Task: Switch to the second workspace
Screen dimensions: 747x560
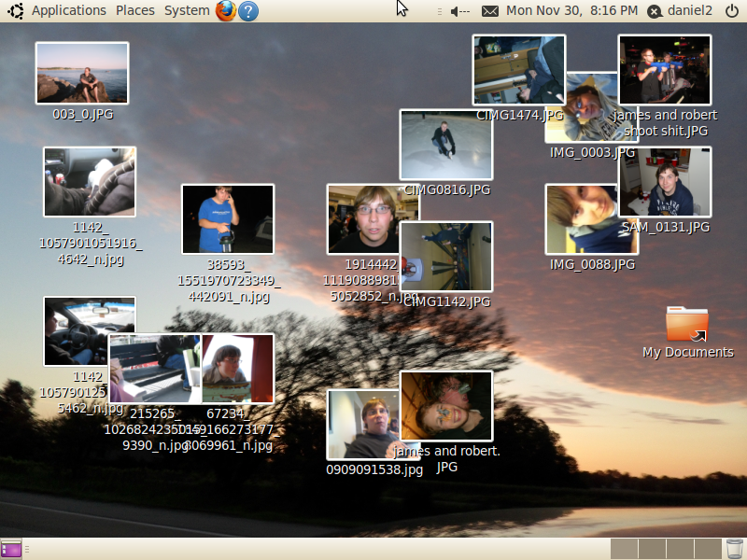Action: (x=652, y=549)
